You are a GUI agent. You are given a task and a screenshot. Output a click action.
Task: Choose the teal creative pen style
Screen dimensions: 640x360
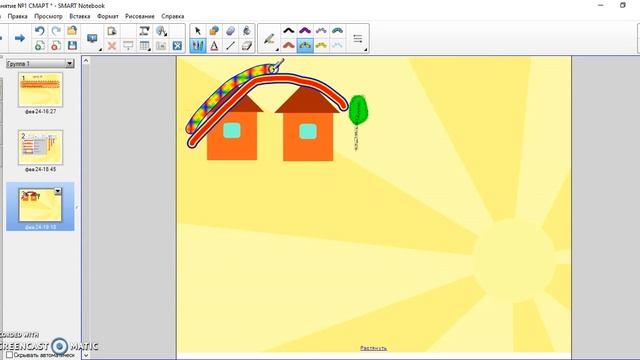[x=338, y=31]
